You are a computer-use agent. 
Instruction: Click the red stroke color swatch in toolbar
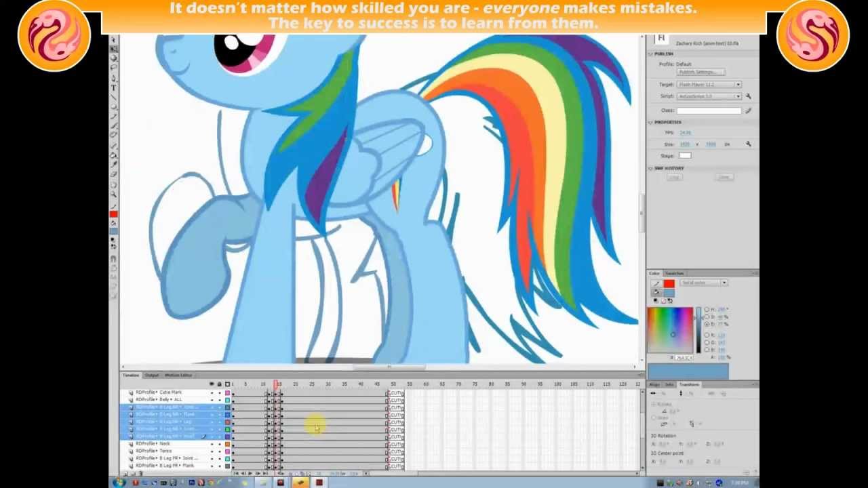113,214
